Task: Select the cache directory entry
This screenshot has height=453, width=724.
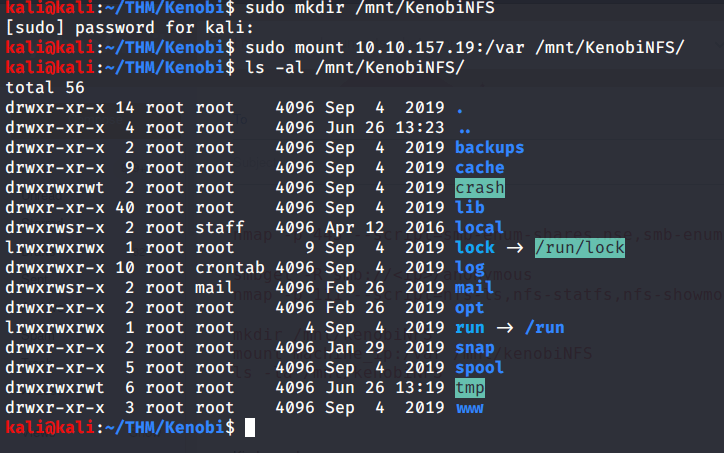Action: [480, 168]
